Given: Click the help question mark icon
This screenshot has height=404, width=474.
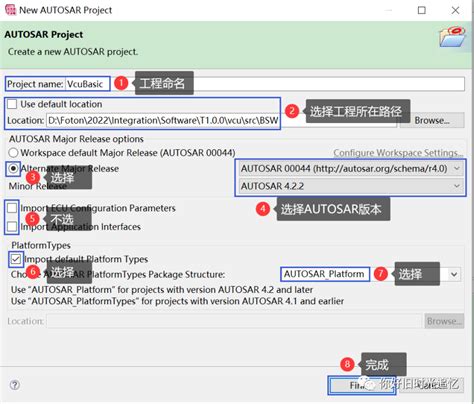Looking at the screenshot, I should pyautogui.click(x=15, y=385).
